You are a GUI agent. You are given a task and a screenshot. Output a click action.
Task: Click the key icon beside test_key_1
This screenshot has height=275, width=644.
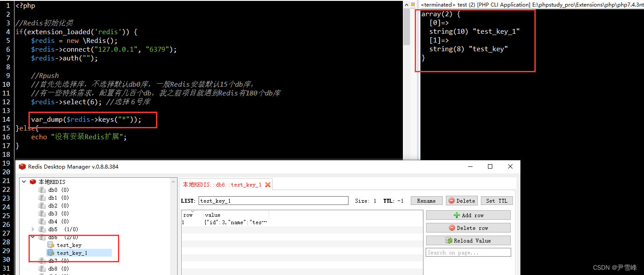[x=50, y=253]
